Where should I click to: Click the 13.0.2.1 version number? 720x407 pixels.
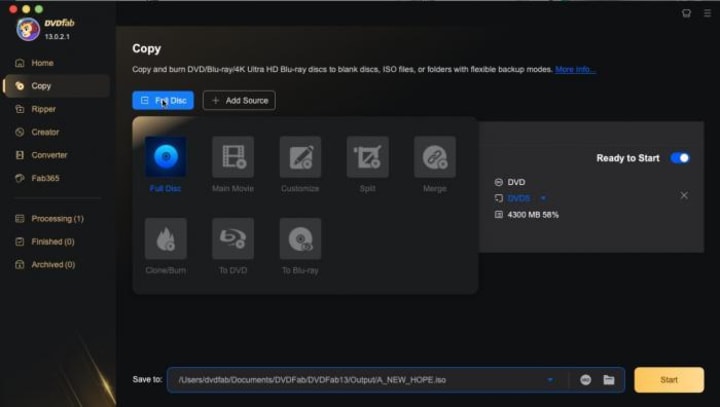(x=57, y=36)
